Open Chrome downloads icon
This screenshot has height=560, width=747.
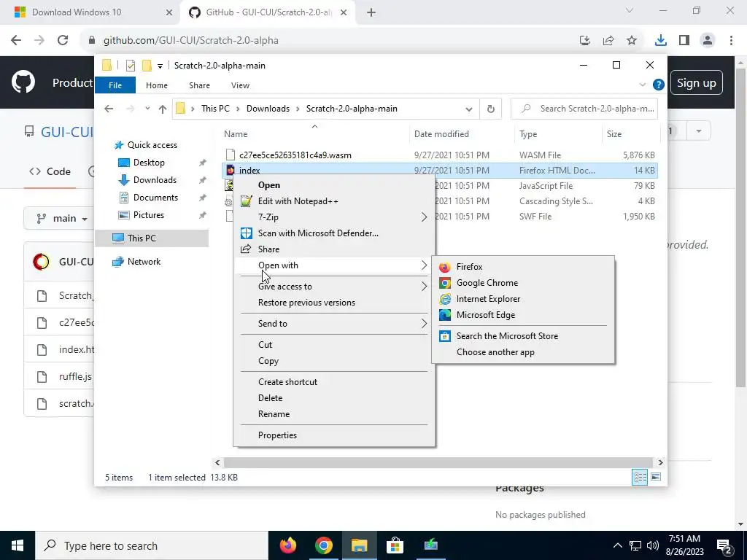tap(660, 41)
